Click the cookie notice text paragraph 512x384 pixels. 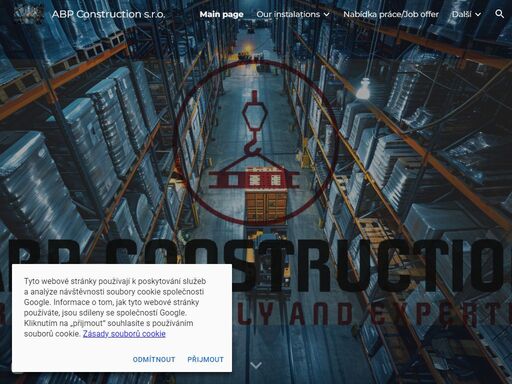pyautogui.click(x=115, y=307)
